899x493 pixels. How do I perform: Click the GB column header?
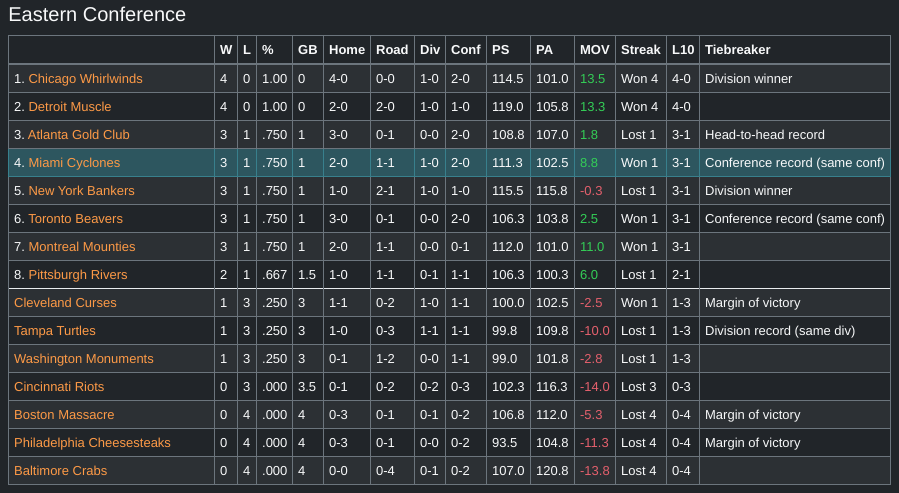[x=308, y=50]
